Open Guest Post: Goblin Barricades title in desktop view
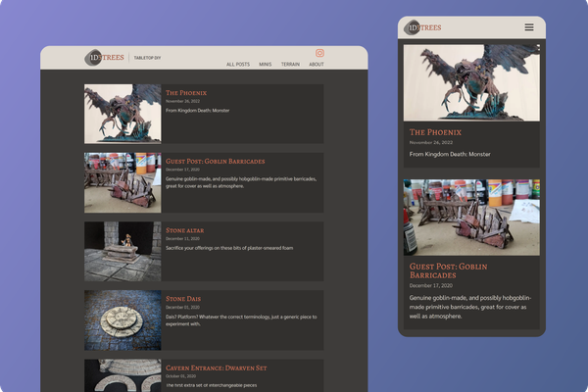 pos(216,162)
